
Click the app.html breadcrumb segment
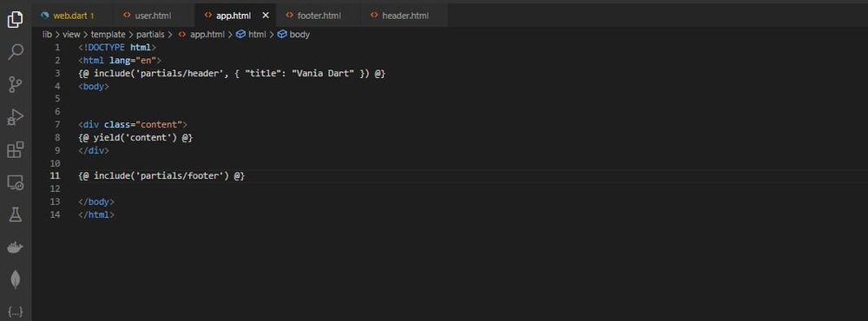201,35
